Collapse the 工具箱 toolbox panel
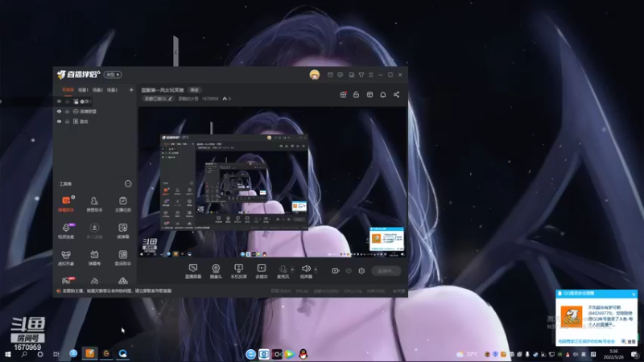 click(128, 184)
